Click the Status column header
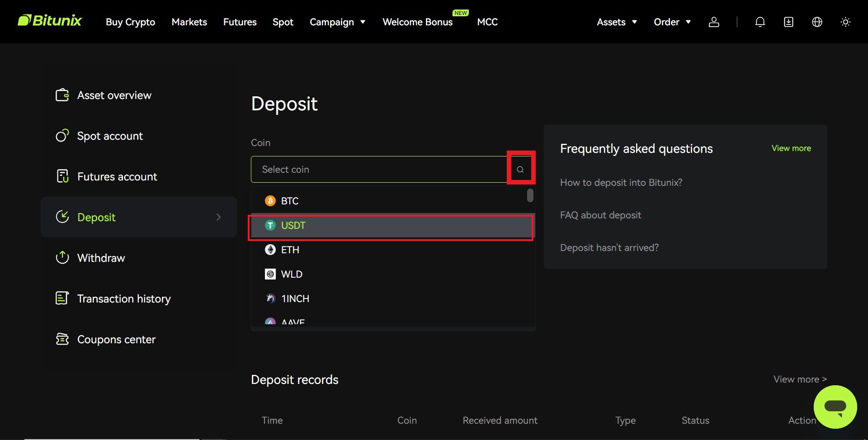Screen dimensions: 868x440 (695, 420)
